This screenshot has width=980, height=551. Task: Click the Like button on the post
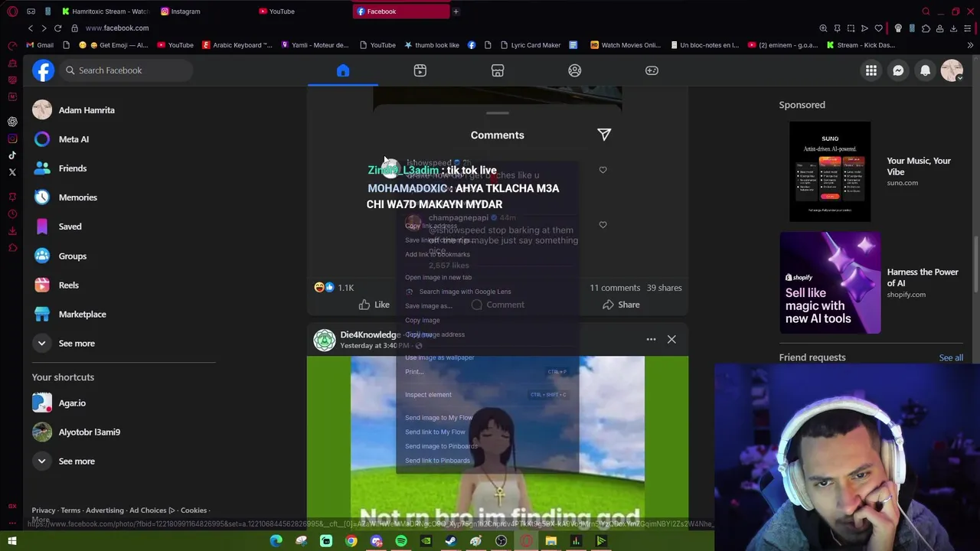[x=374, y=305]
